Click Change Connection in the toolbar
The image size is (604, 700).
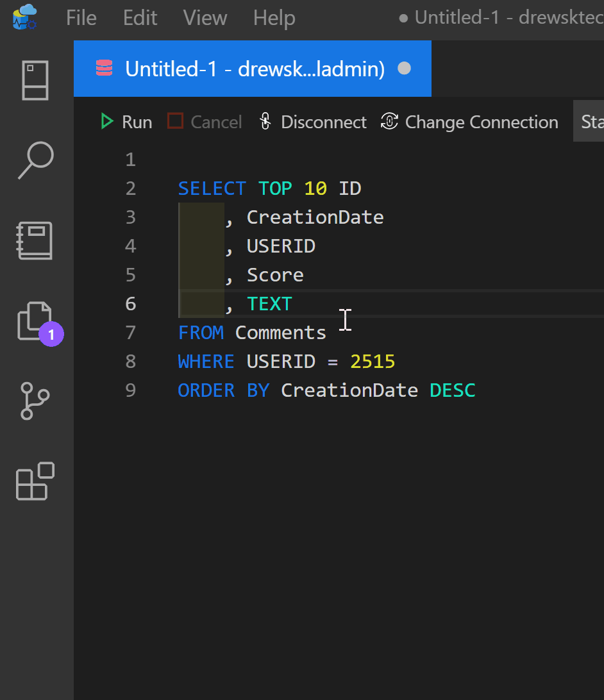coord(469,122)
